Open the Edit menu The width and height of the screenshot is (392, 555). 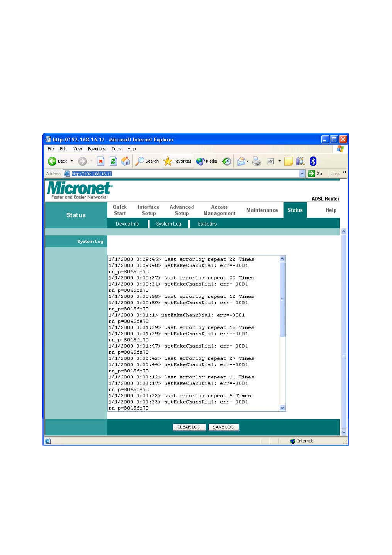64,149
